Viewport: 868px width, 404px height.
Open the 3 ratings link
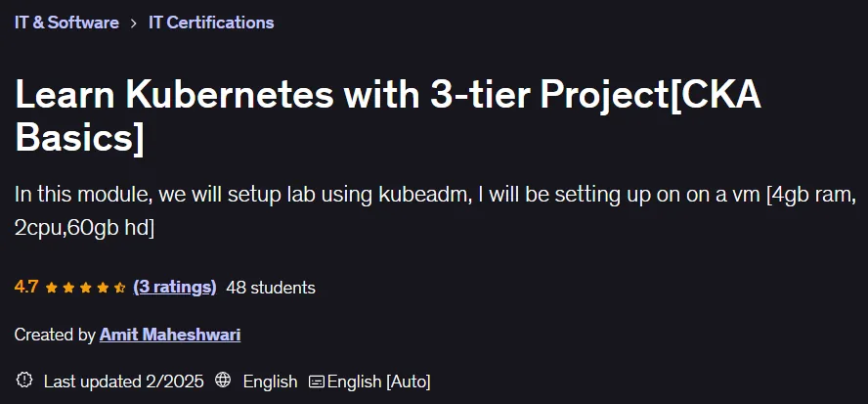(x=175, y=287)
